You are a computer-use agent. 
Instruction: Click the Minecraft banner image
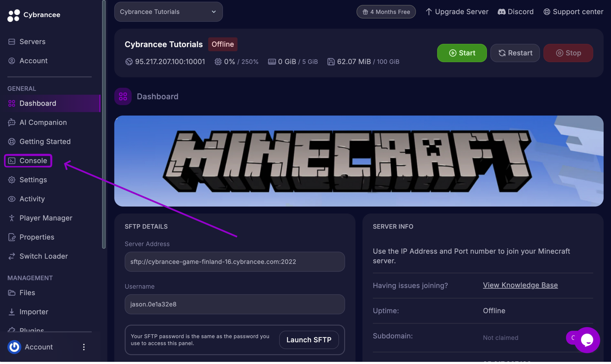click(x=359, y=161)
